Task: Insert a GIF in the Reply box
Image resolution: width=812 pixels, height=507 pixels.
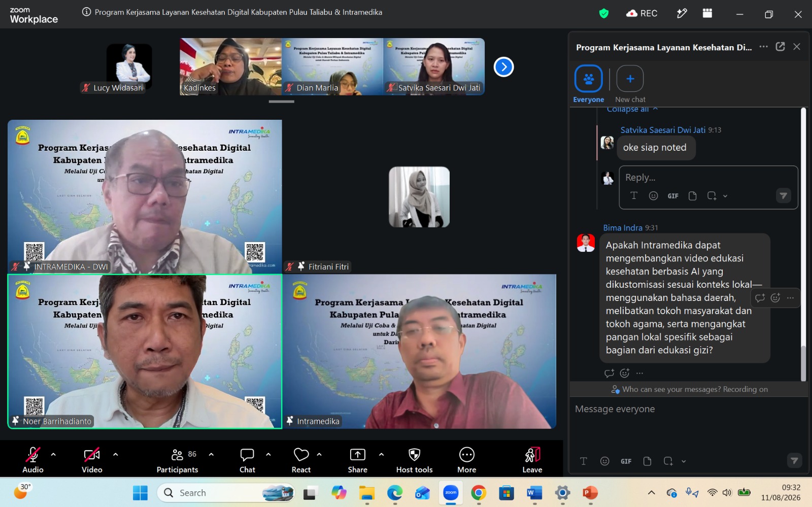Action: tap(673, 196)
